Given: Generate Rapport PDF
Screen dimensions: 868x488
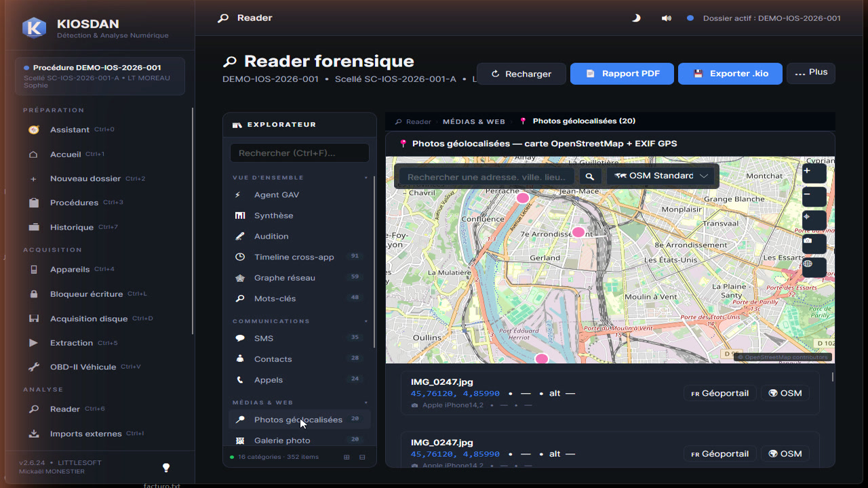Looking at the screenshot, I should (622, 74).
